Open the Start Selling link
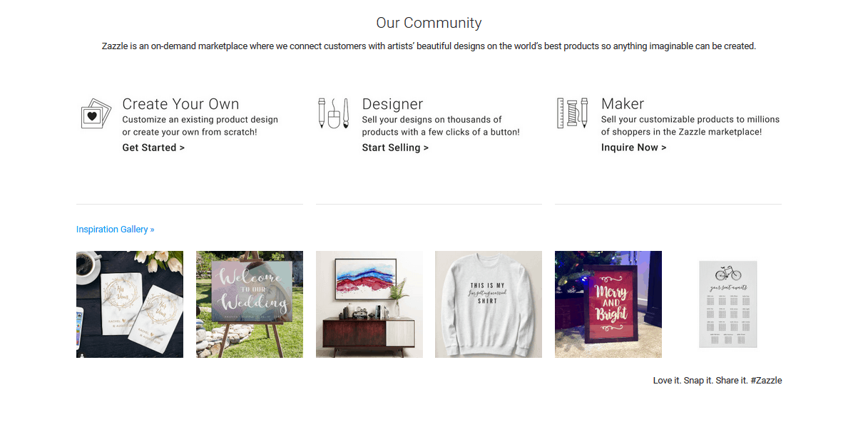 click(x=395, y=148)
